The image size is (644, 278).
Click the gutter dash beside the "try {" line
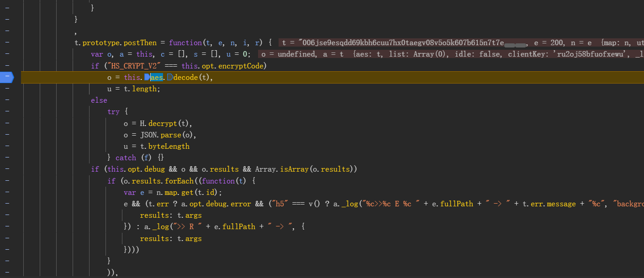coord(7,112)
